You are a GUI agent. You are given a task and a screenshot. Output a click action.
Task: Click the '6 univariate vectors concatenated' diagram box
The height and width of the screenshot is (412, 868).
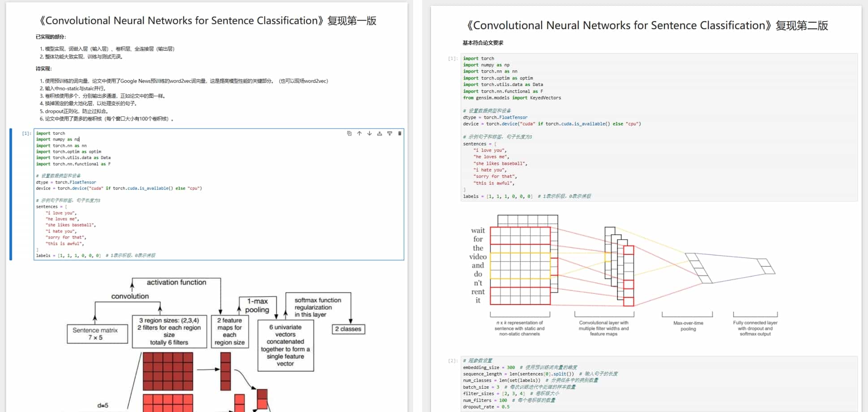tap(286, 345)
